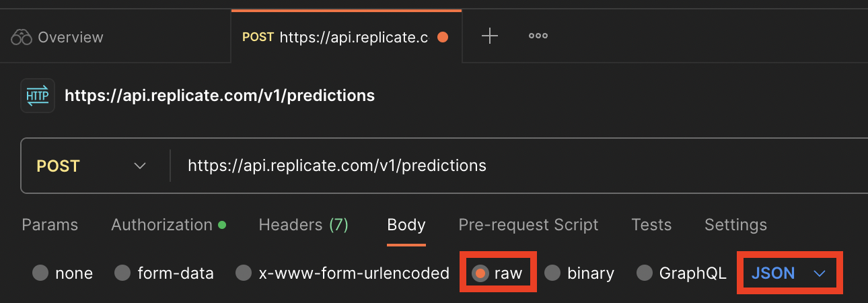Open the Headers (7) tab
Screen dimensions: 868x303
(303, 225)
